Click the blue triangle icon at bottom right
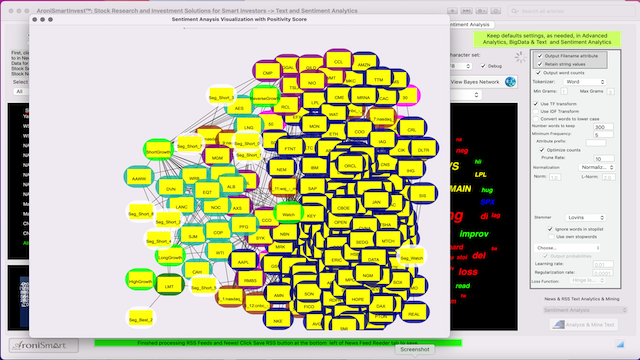This screenshot has height=360, width=640. pos(620,344)
